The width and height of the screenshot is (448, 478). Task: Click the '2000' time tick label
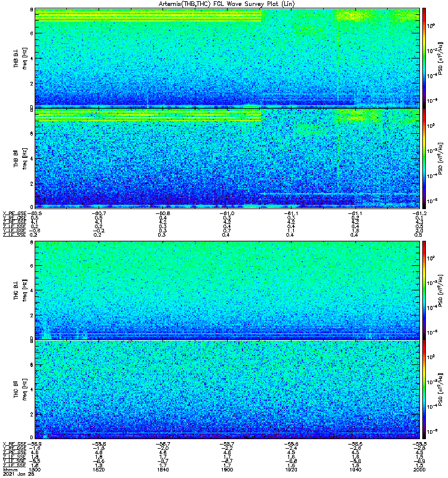419,470
